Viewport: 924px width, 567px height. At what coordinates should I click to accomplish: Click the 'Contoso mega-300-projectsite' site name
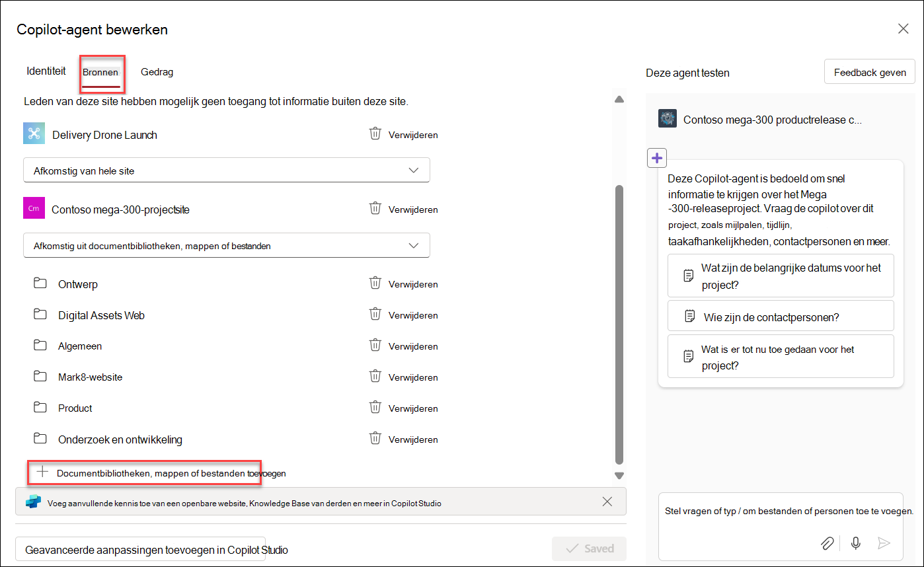coord(120,209)
